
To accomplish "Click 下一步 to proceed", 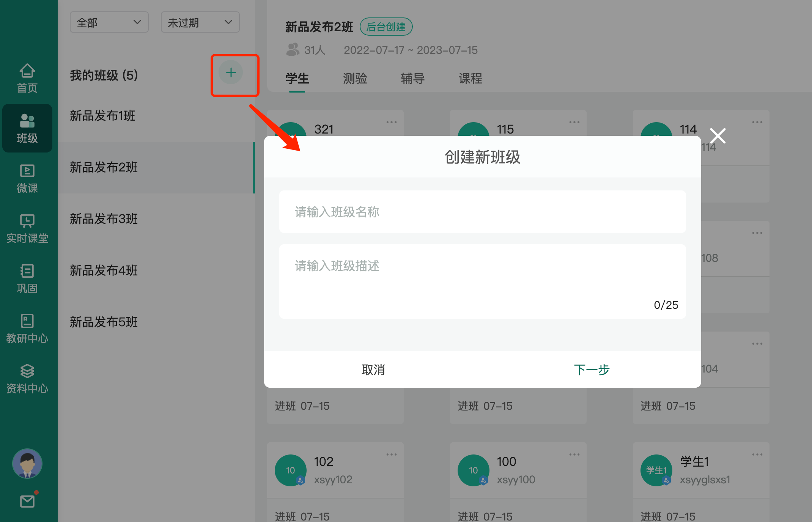I will 592,369.
